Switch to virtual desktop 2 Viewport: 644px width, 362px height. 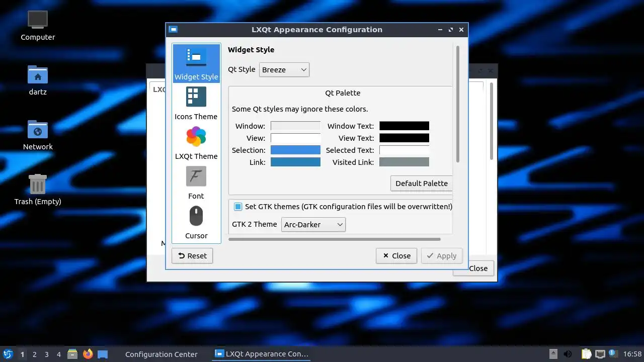34,354
